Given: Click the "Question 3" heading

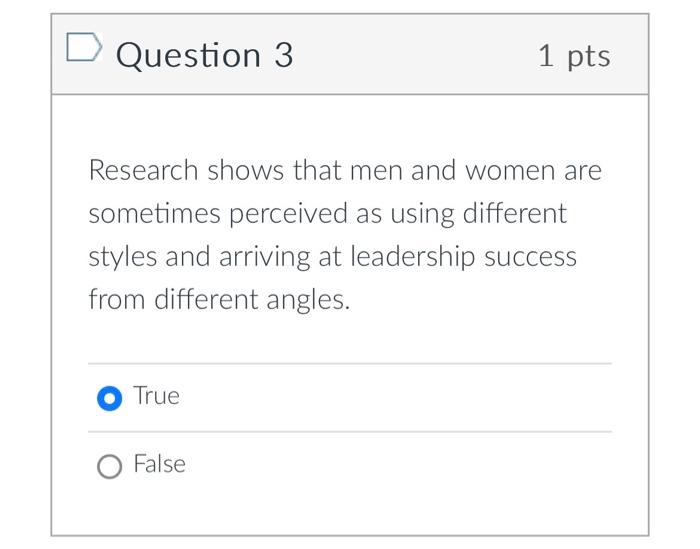Looking at the screenshot, I should click(x=205, y=55).
